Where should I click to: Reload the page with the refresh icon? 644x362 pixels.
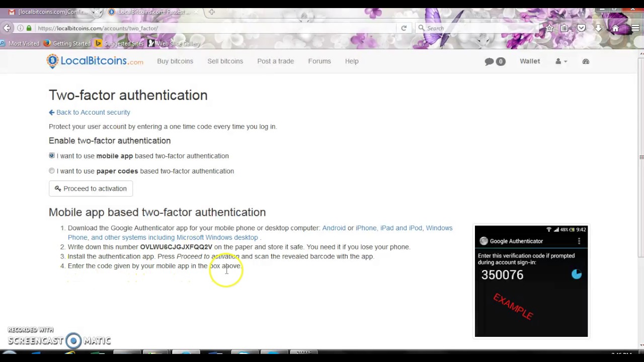[x=404, y=28]
